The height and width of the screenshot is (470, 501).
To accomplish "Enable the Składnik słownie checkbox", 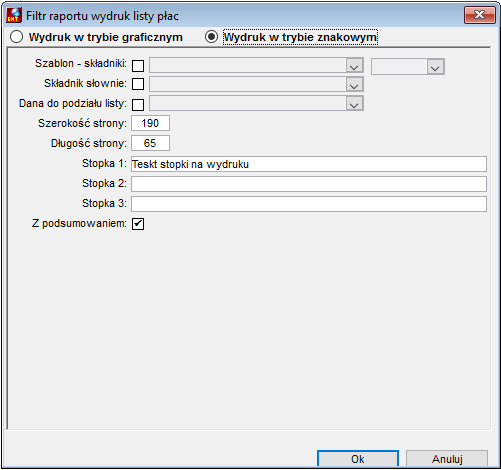I will (x=138, y=84).
